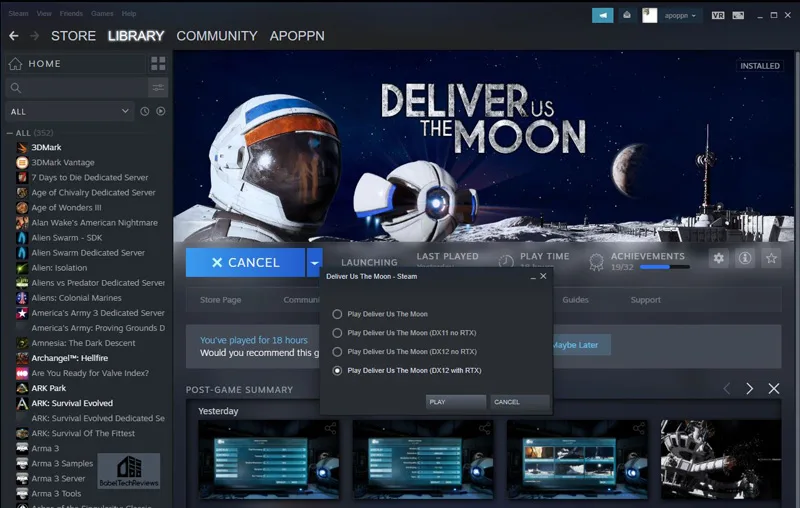Open game settings gear icon
This screenshot has height=508, width=800.
pos(719,259)
